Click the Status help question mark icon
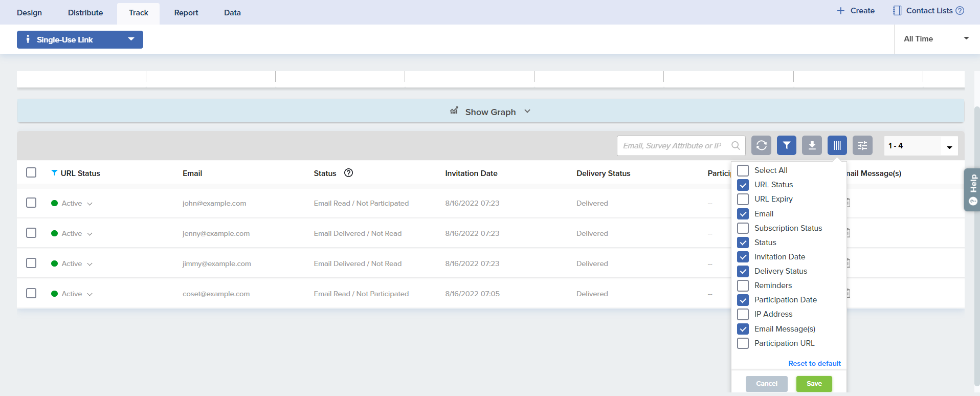Image resolution: width=980 pixels, height=396 pixels. point(348,173)
